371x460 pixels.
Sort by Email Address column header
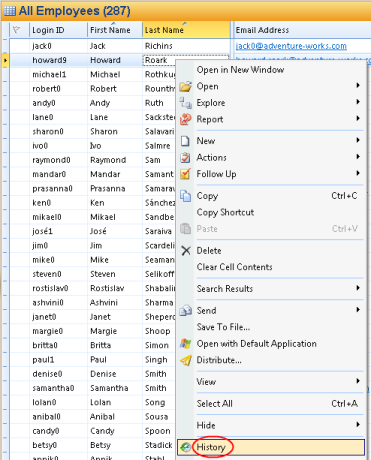click(x=302, y=30)
